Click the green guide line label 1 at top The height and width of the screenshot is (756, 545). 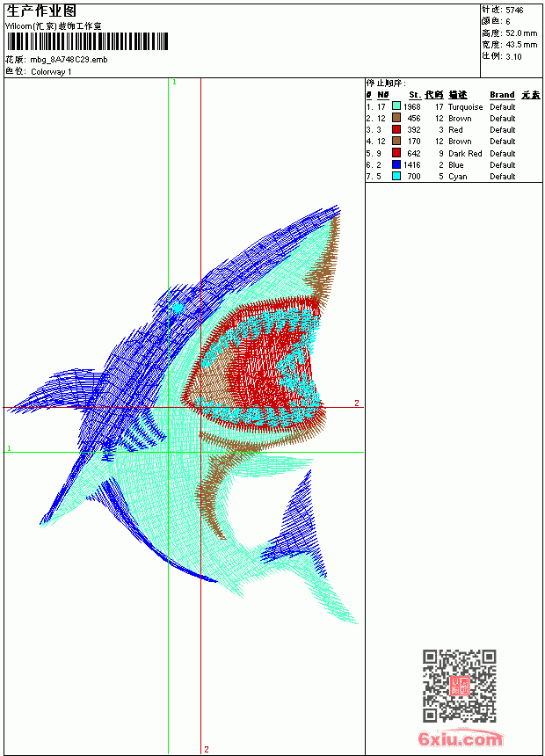tap(174, 83)
